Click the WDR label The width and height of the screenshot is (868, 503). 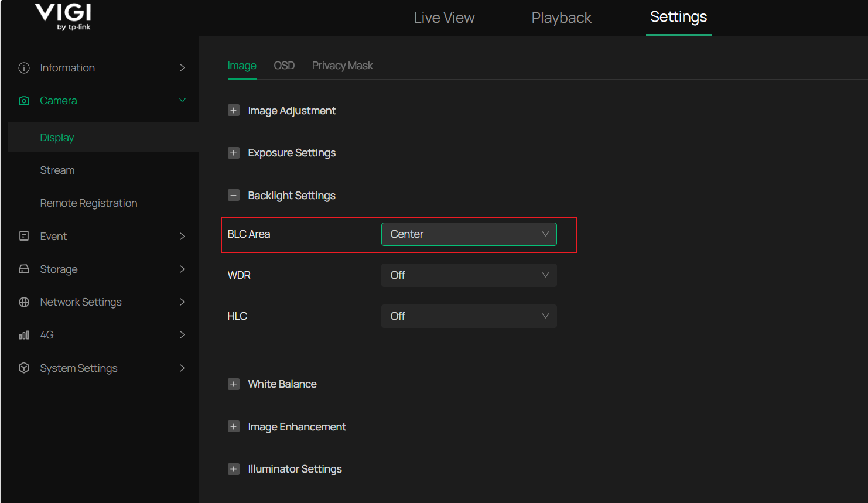(x=239, y=275)
